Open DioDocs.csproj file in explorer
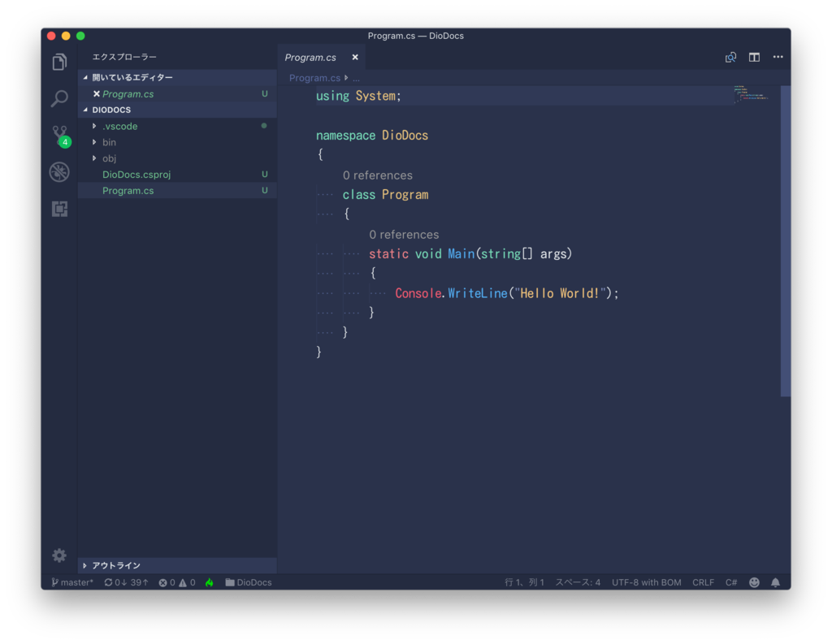 (x=177, y=175)
